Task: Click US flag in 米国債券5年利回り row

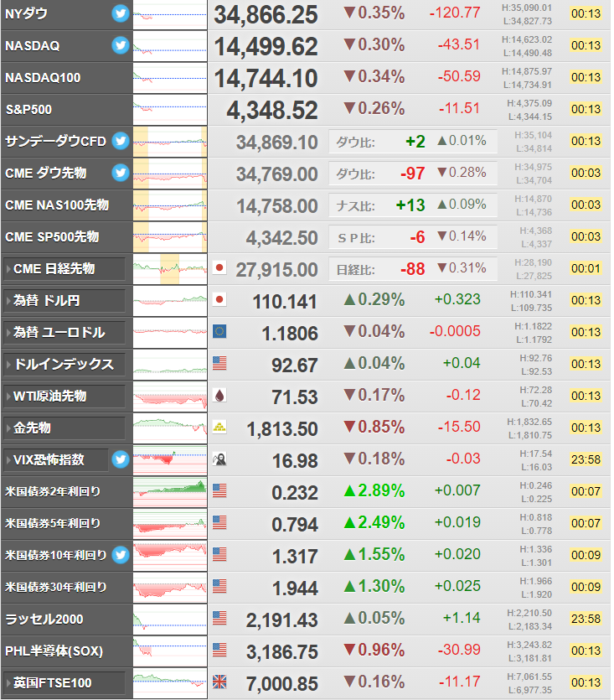Action: [x=219, y=522]
